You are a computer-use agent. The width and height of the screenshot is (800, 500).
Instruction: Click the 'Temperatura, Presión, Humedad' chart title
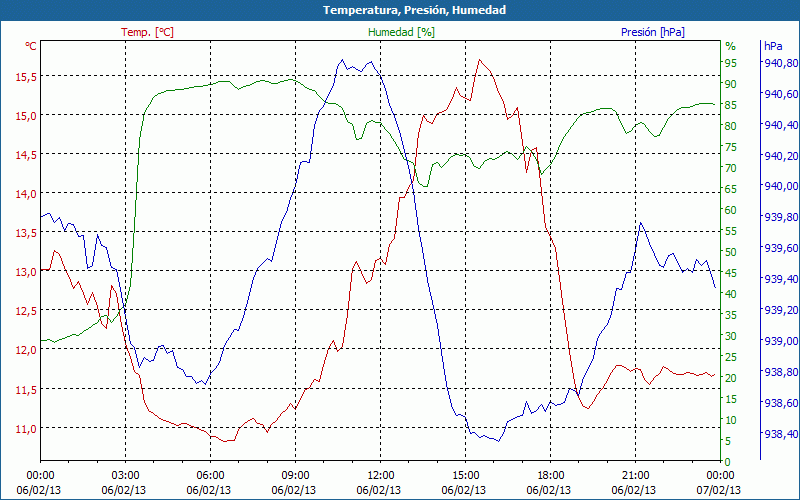tap(414, 10)
